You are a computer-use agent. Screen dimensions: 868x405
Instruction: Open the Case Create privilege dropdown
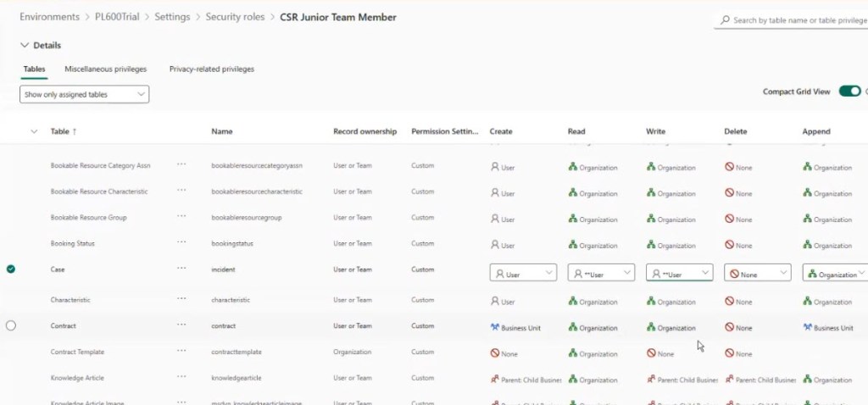pyautogui.click(x=523, y=274)
